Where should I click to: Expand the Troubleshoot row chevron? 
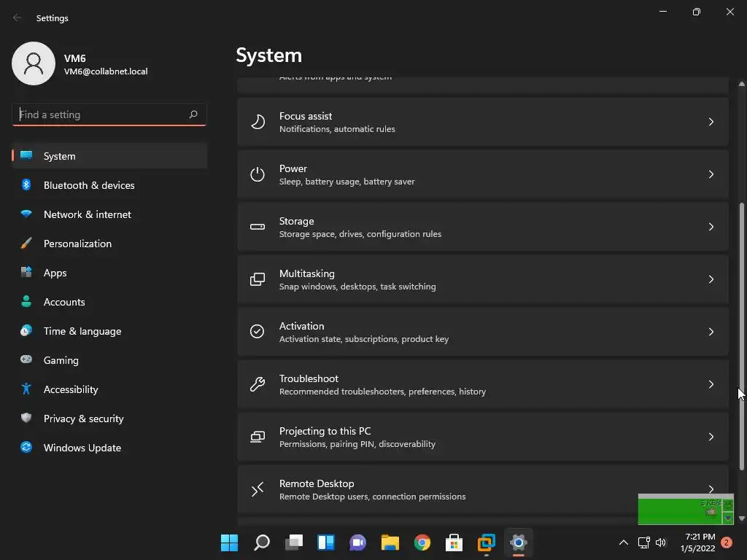tap(711, 384)
